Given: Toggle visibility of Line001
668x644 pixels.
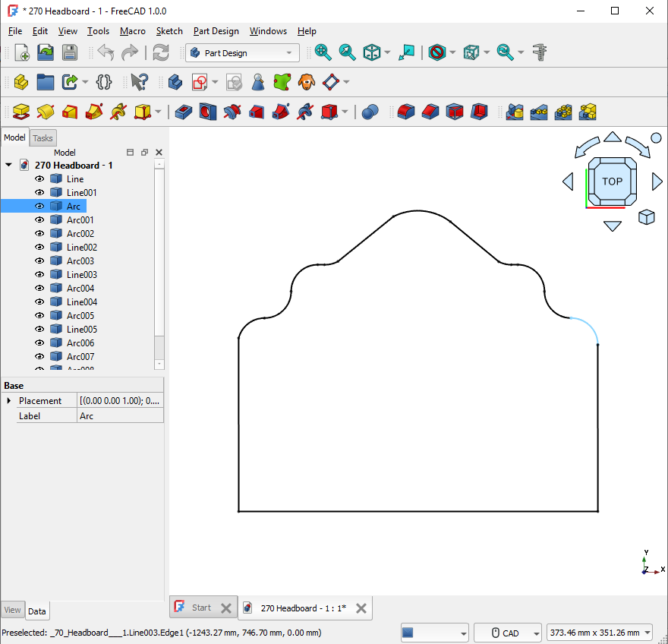Looking at the screenshot, I should pyautogui.click(x=39, y=193).
